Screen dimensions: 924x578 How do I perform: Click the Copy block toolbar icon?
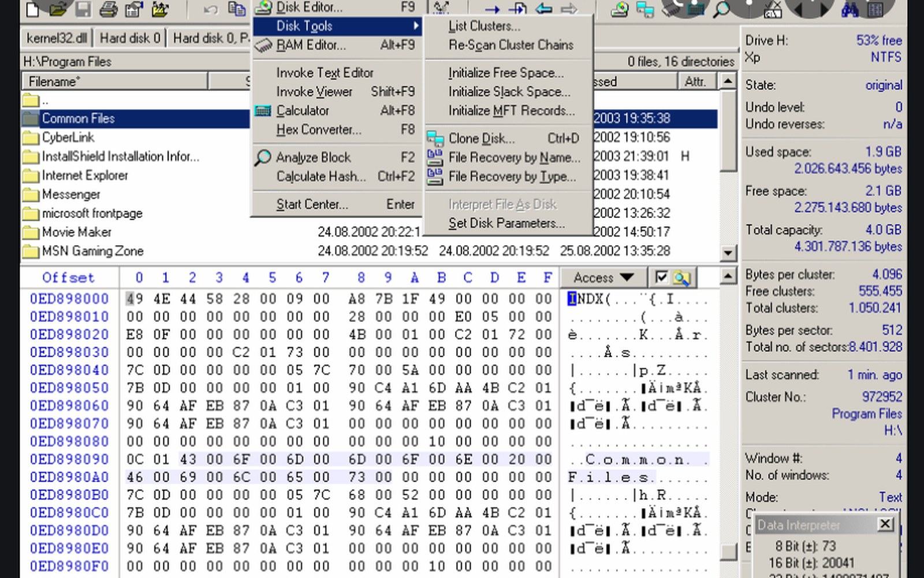pyautogui.click(x=236, y=8)
